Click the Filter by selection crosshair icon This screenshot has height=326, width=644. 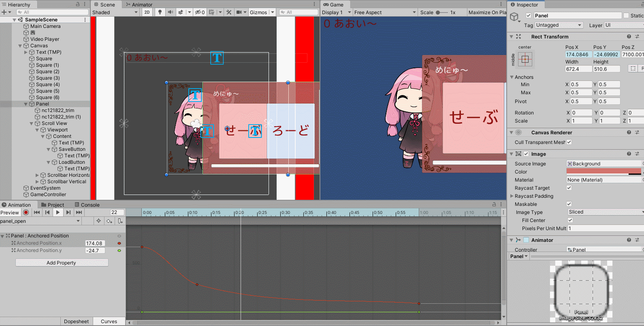[x=98, y=221]
